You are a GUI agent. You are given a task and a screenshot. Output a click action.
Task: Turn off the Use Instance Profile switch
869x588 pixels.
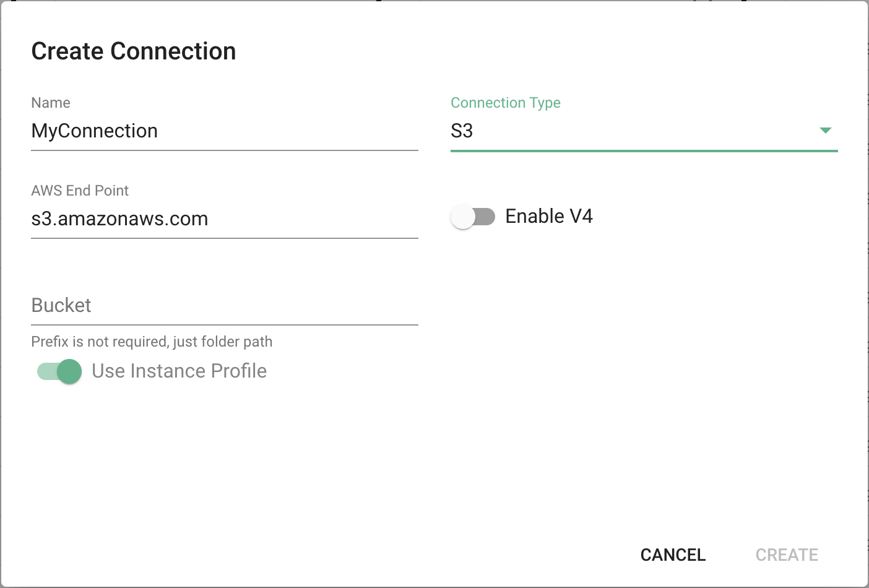pyautogui.click(x=59, y=371)
